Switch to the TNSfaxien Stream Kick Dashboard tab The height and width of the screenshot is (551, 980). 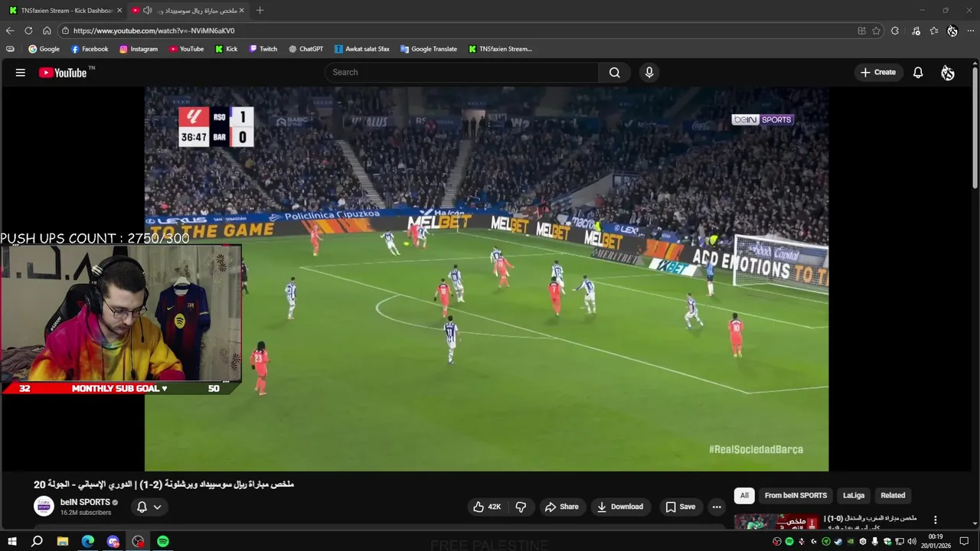pyautogui.click(x=65, y=10)
